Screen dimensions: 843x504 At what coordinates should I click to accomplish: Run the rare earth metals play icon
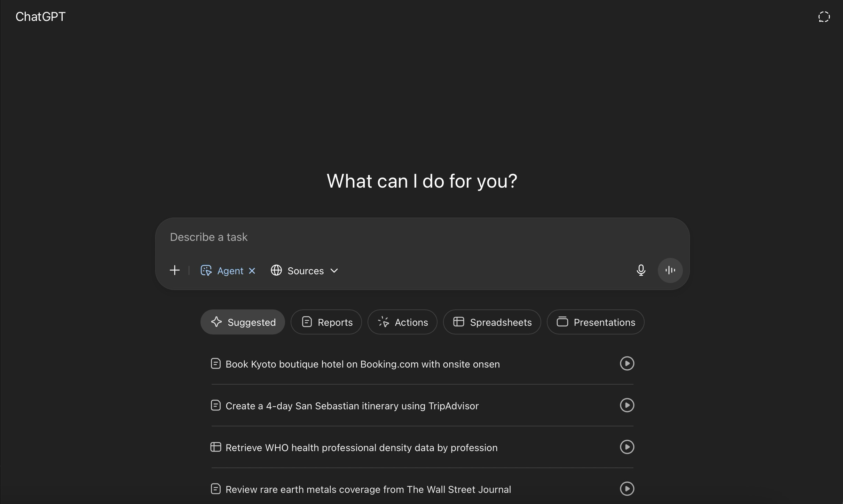pos(627,489)
